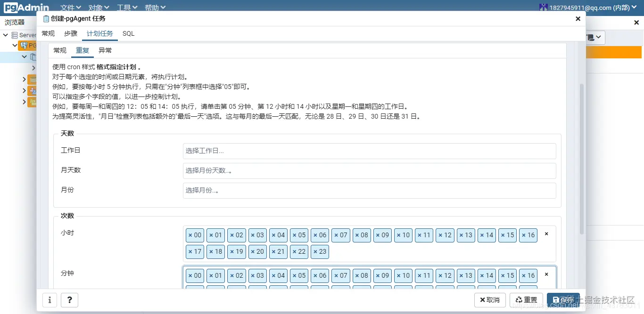
Task: Remove the "23" hour chip from 小时
Action: pyautogui.click(x=315, y=252)
